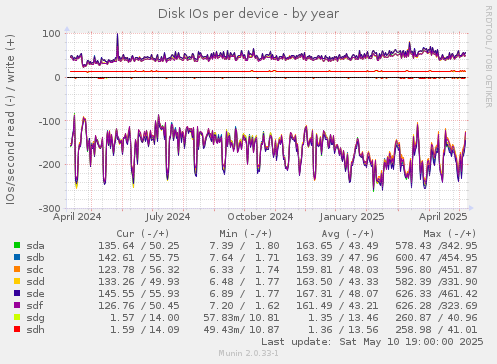
Task: Click the 'sda' device label
Action: (x=35, y=246)
